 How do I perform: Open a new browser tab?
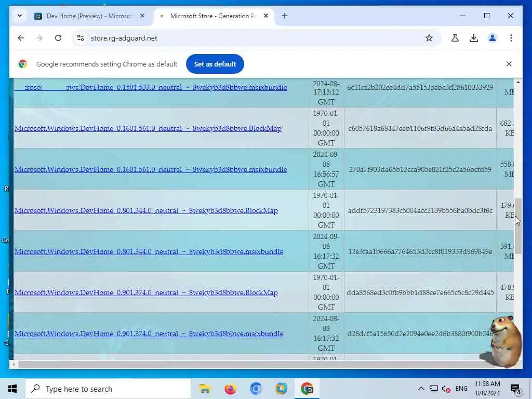284,16
